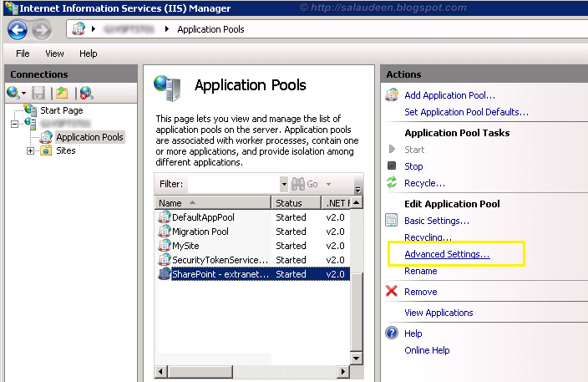Click the Stop action link
588x382 pixels.
(x=413, y=166)
